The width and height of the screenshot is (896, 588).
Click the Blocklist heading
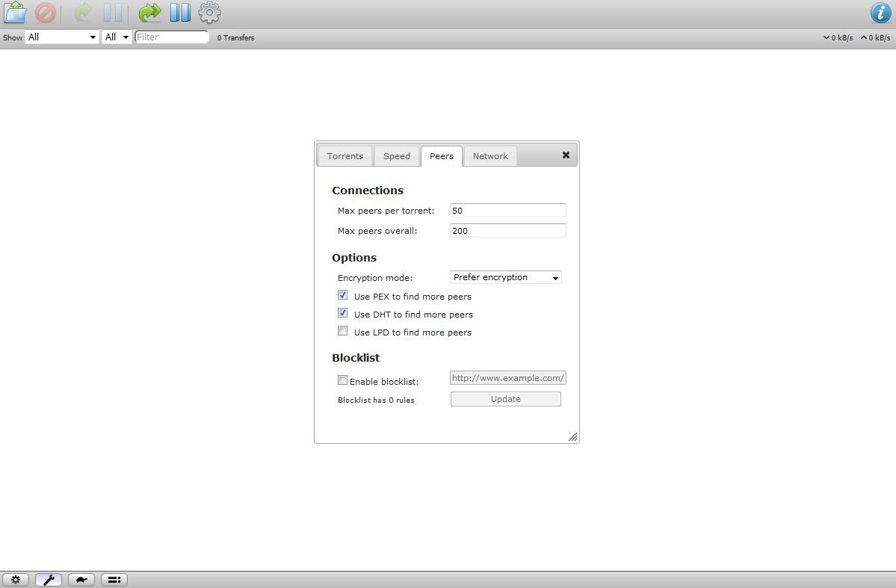pos(356,358)
